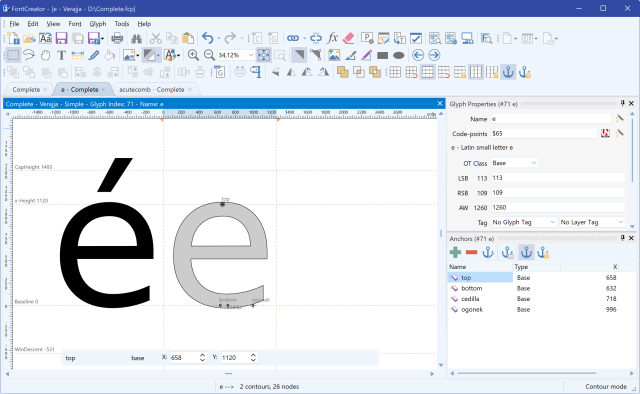Select the Text T tool
The image size is (640, 394).
[61, 55]
